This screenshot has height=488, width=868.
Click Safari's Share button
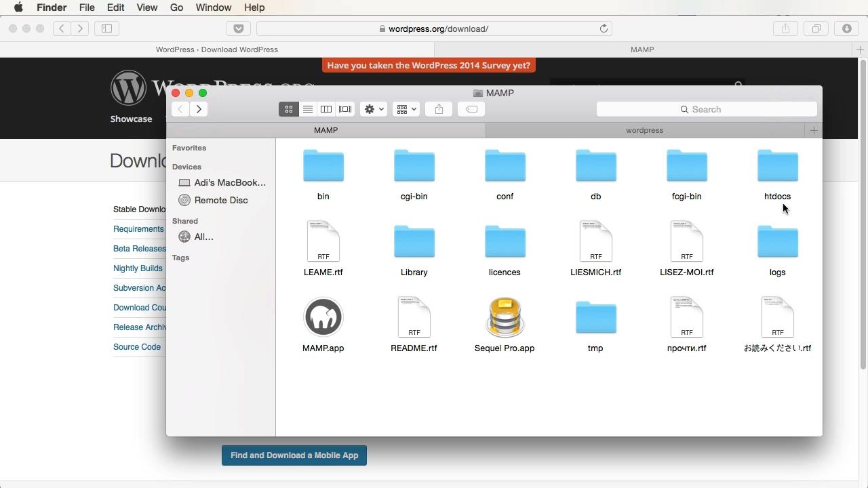[x=785, y=28]
